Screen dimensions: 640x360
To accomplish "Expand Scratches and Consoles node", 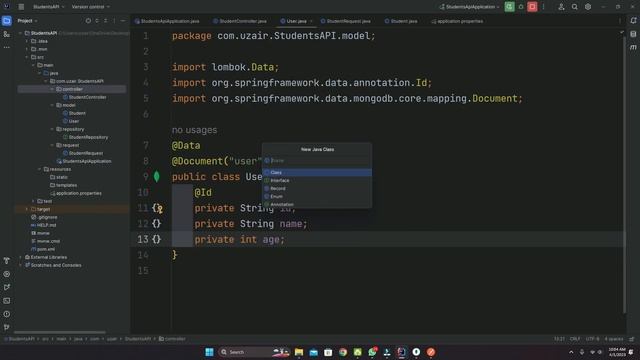I will point(20,265).
